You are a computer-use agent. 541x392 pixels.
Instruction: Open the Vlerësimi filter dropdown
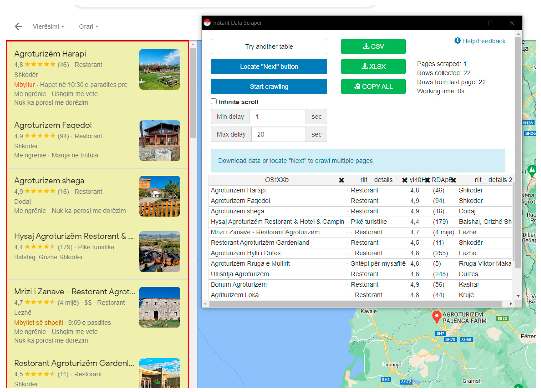point(49,27)
